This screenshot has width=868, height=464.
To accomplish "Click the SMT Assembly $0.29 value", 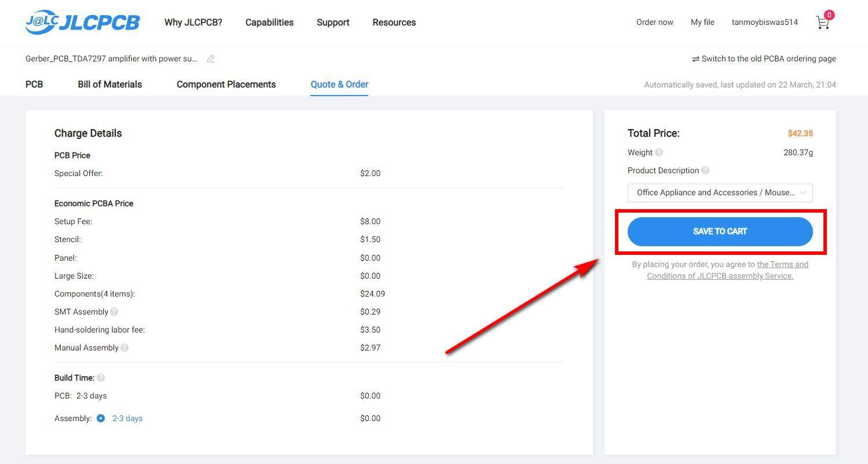I will (x=370, y=312).
